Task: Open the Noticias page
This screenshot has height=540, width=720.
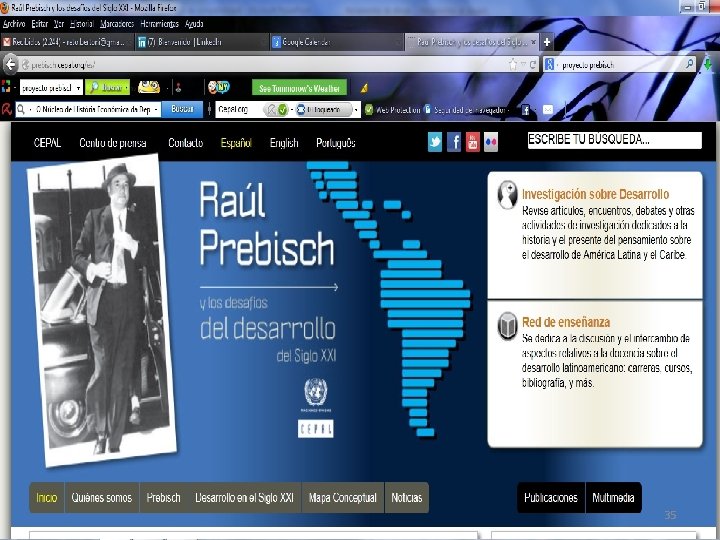Action: click(407, 498)
